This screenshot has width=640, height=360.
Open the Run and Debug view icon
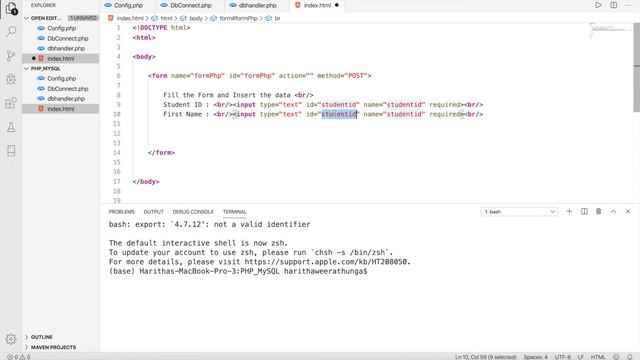pos(11,79)
